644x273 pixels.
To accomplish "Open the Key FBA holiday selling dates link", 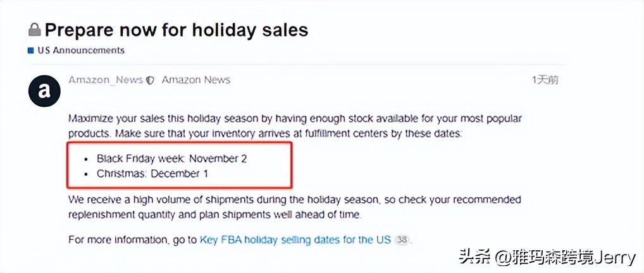I will 295,240.
